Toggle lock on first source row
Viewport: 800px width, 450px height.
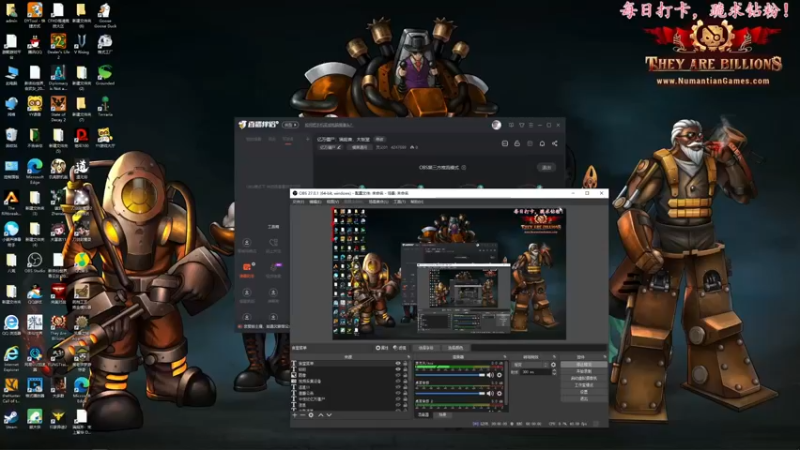(406, 364)
